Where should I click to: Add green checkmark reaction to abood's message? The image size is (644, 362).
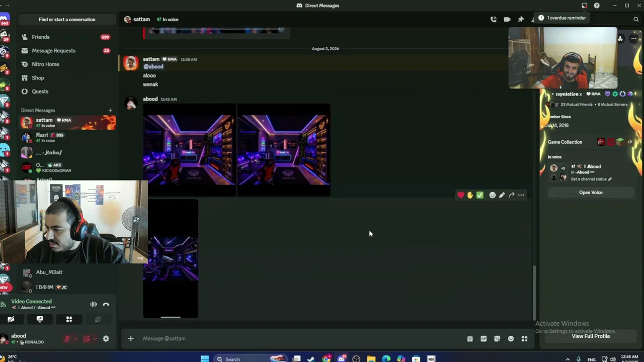(480, 195)
